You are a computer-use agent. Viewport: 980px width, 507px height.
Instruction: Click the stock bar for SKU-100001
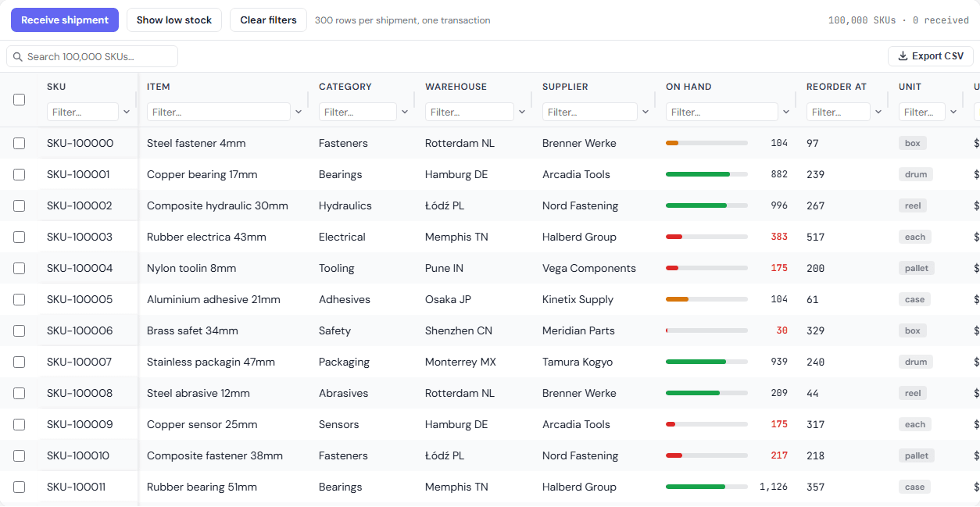(706, 174)
